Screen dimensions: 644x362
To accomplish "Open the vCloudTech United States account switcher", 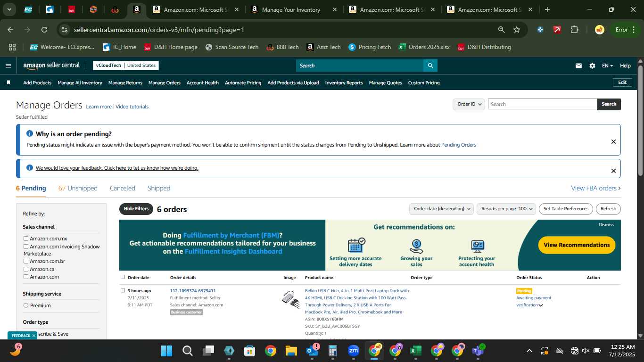I will click(x=126, y=66).
